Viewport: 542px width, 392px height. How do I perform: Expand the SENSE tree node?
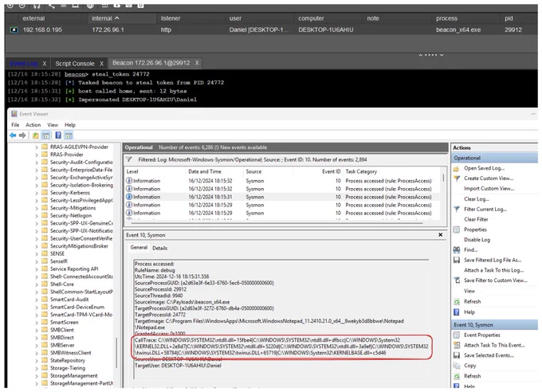[37, 254]
